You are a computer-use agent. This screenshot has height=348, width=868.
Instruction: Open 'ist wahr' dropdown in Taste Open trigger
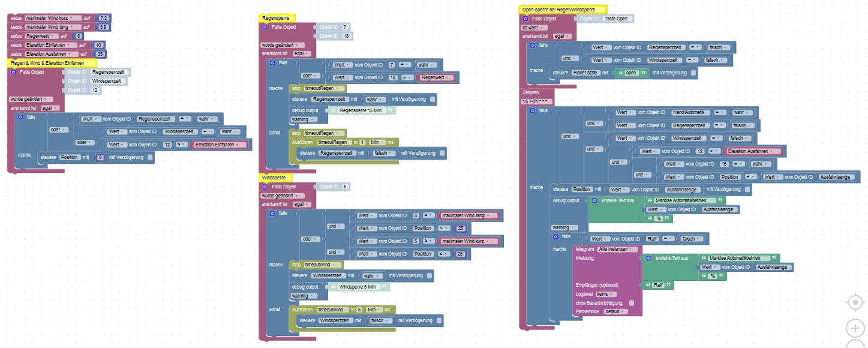[534, 28]
